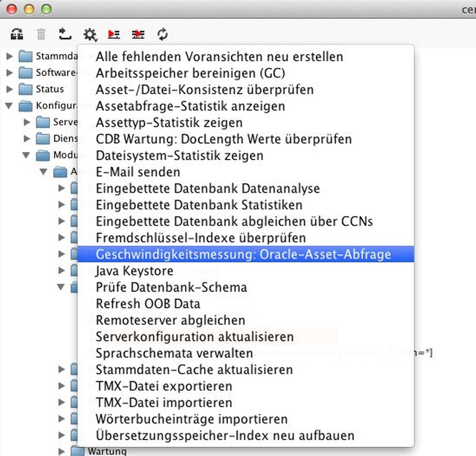The image size is (476, 456).
Task: Choose 'Serverkonfiguration aktualisieren' menu item
Action: (x=194, y=337)
